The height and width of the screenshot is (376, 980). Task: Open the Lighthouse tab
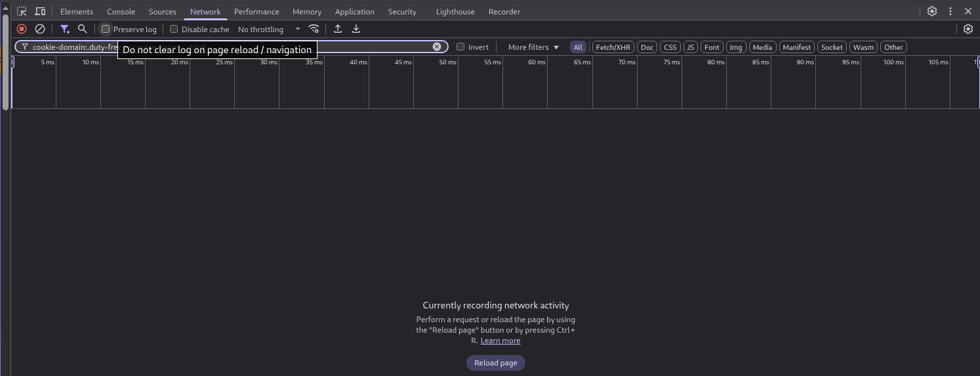click(x=455, y=12)
